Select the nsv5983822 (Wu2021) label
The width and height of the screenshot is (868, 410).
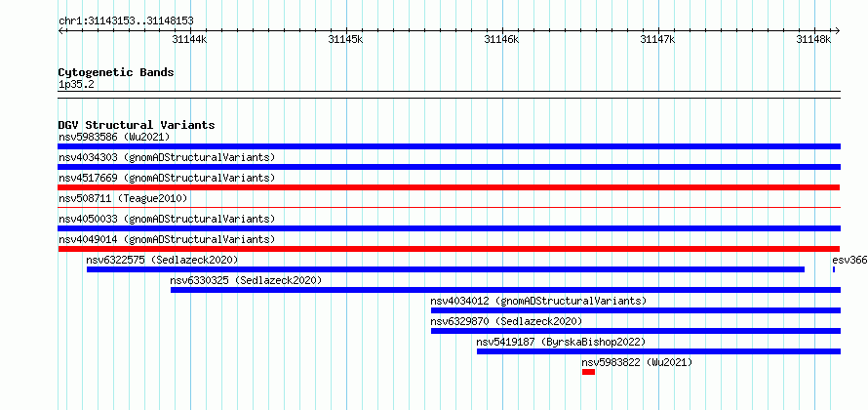637,362
